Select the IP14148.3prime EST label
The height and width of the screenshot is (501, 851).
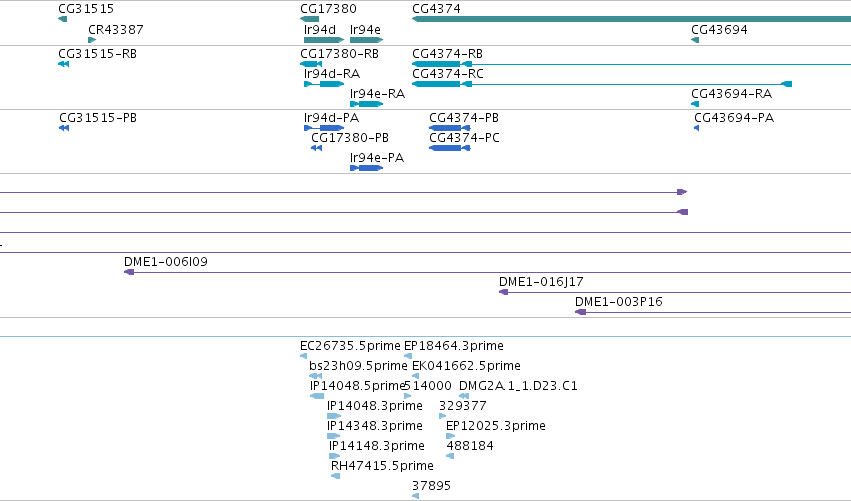coord(377,446)
